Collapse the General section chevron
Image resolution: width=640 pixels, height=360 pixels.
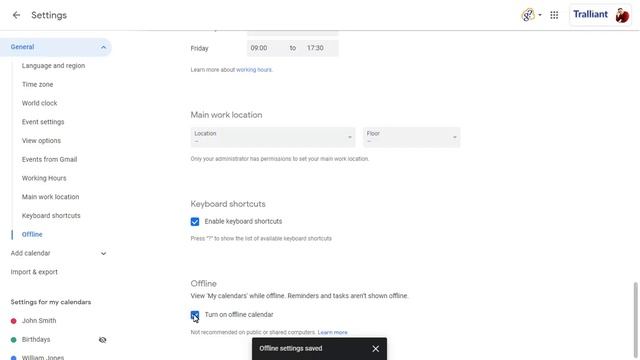[x=103, y=47]
